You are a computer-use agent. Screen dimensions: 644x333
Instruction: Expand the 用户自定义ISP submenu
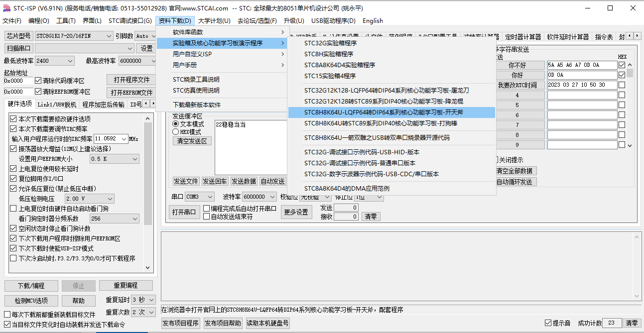click(222, 54)
